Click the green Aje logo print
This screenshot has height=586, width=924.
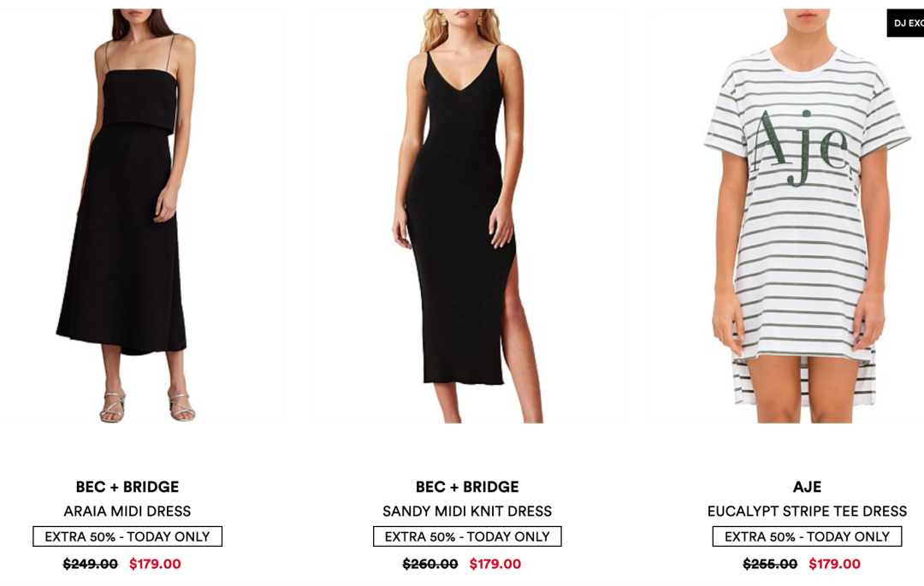[x=800, y=147]
